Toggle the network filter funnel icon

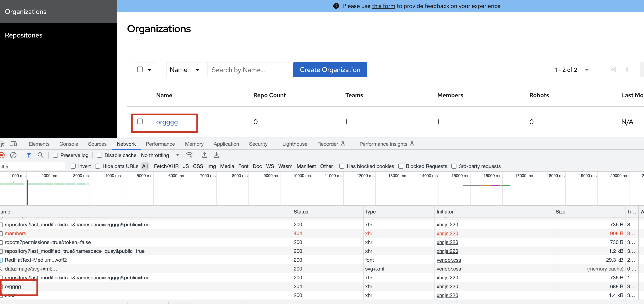point(29,155)
